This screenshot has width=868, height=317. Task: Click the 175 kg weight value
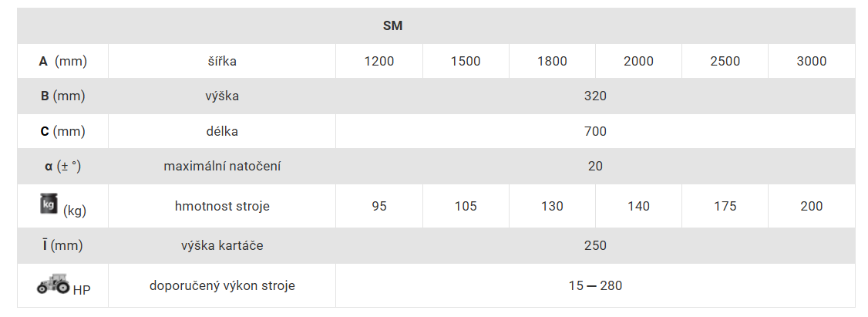(725, 206)
